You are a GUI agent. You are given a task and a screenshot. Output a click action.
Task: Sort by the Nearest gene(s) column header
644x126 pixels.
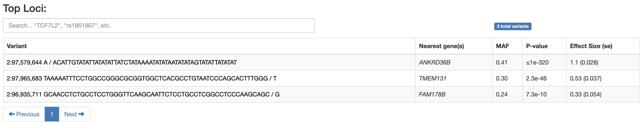click(x=441, y=46)
